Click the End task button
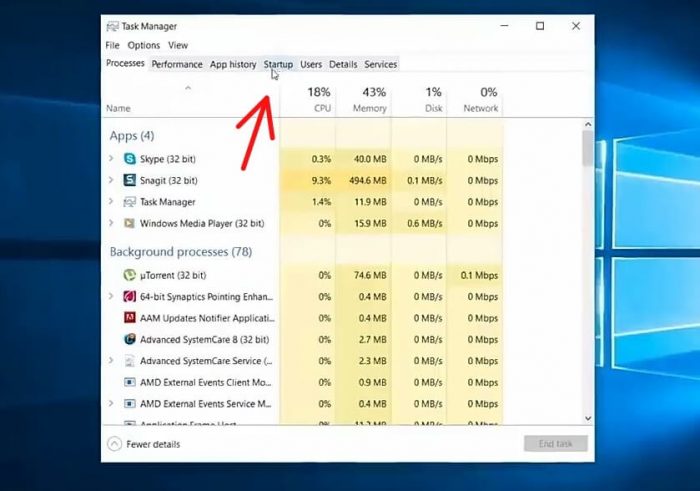 pos(555,444)
